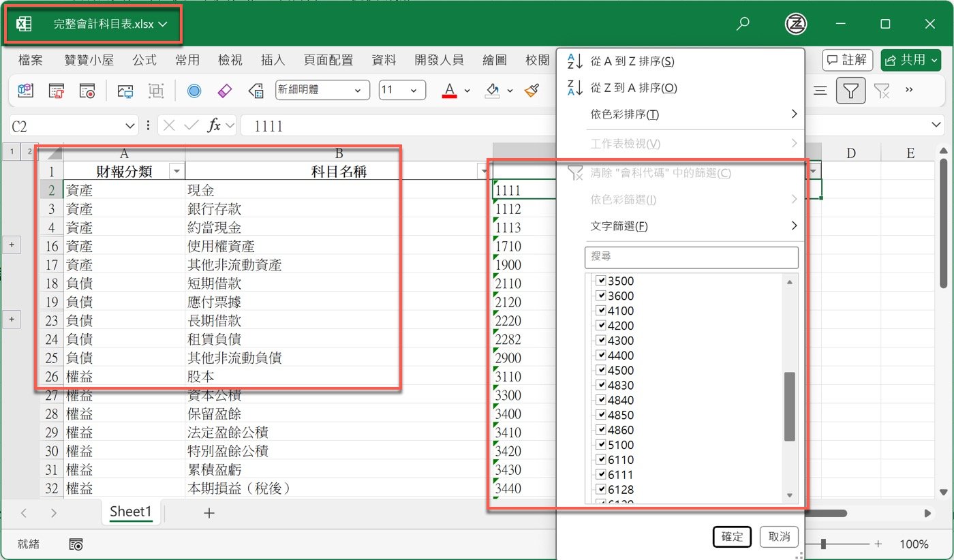The height and width of the screenshot is (560, 954).
Task: Toggle the 6110 filter checkbox off
Action: pyautogui.click(x=600, y=459)
